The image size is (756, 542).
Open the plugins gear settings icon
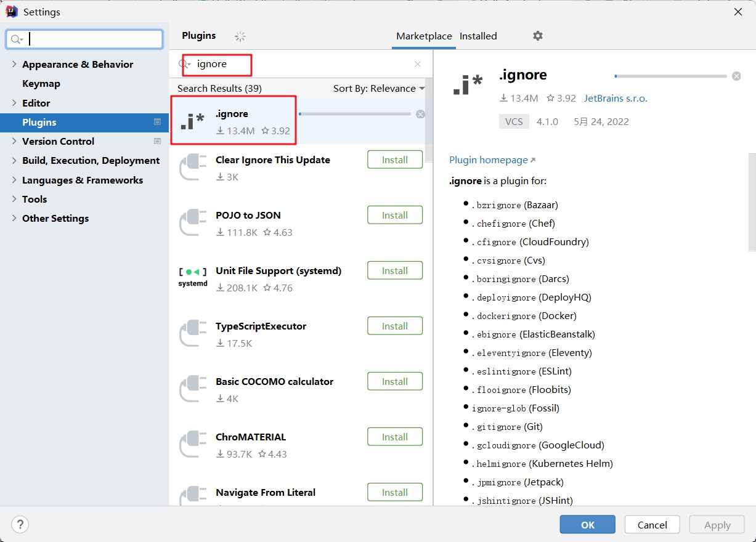coord(538,36)
